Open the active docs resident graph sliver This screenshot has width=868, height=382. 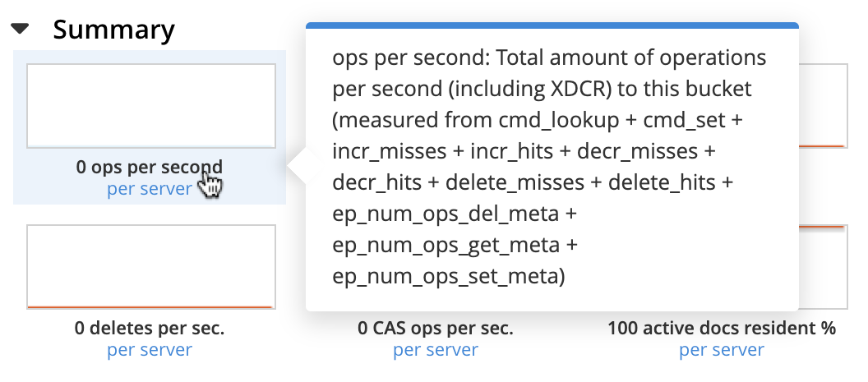click(x=823, y=266)
